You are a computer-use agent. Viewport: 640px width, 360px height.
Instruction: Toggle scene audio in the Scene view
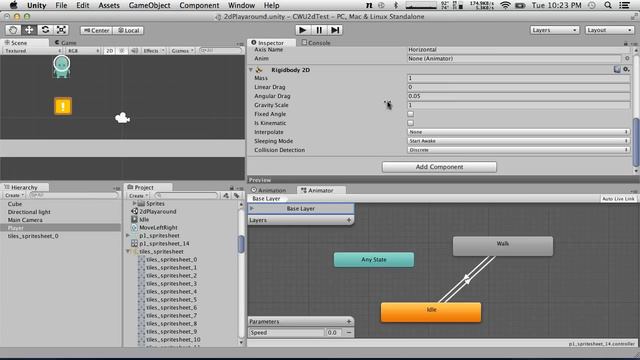[134, 51]
